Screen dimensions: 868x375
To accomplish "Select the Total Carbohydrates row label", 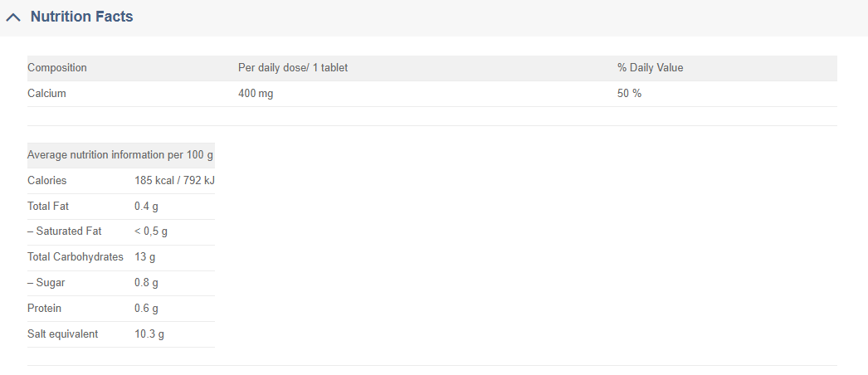I will [76, 257].
